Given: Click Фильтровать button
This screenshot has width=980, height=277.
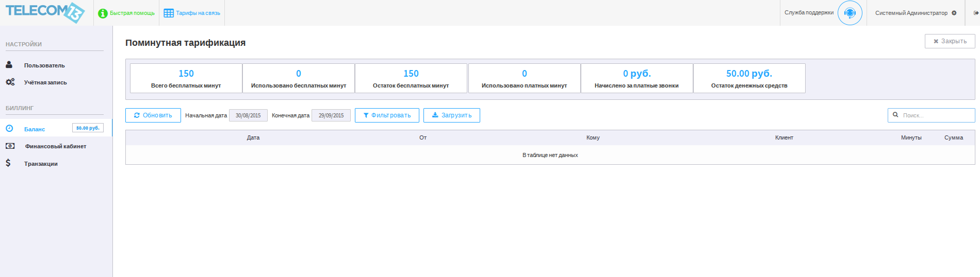Looking at the screenshot, I should [387, 115].
